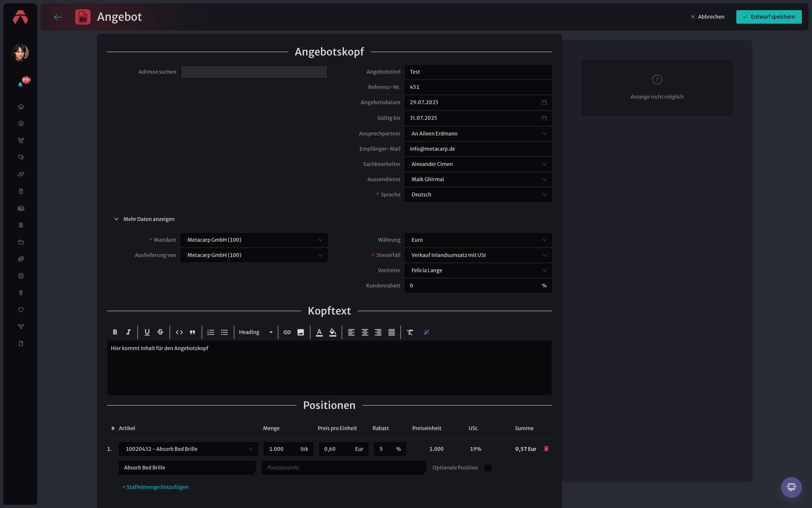Insert blockquote in editor
The width and height of the screenshot is (812, 508).
tap(192, 332)
